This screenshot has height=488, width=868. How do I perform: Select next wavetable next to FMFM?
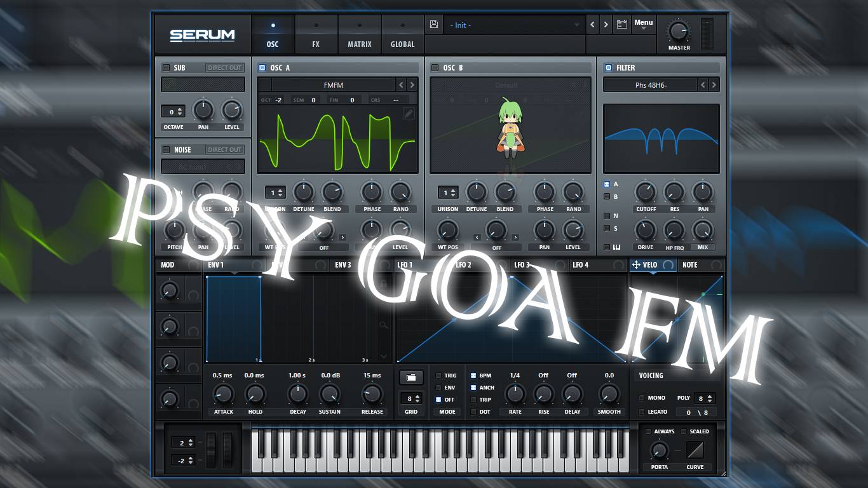coord(412,85)
